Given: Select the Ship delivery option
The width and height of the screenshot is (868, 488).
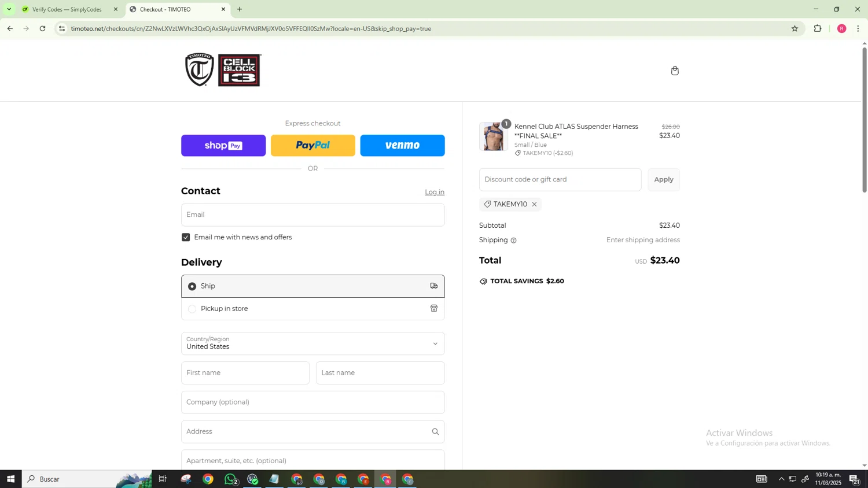Looking at the screenshot, I should [312, 286].
